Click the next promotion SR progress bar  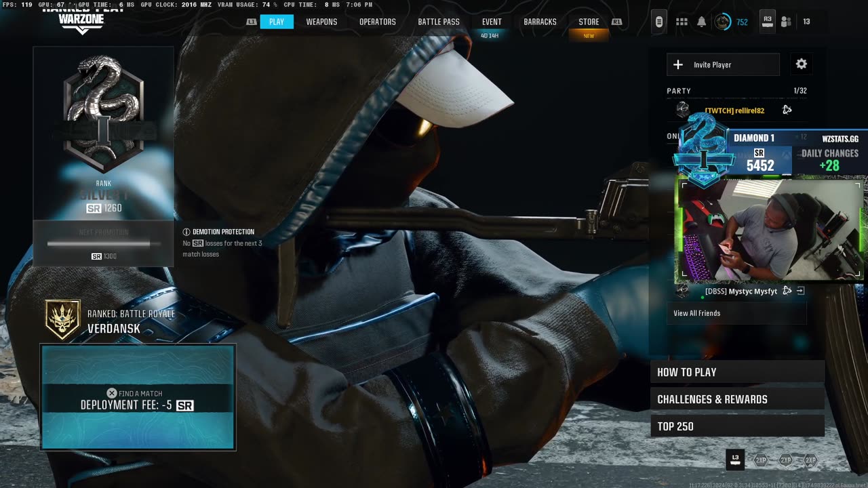pyautogui.click(x=103, y=243)
